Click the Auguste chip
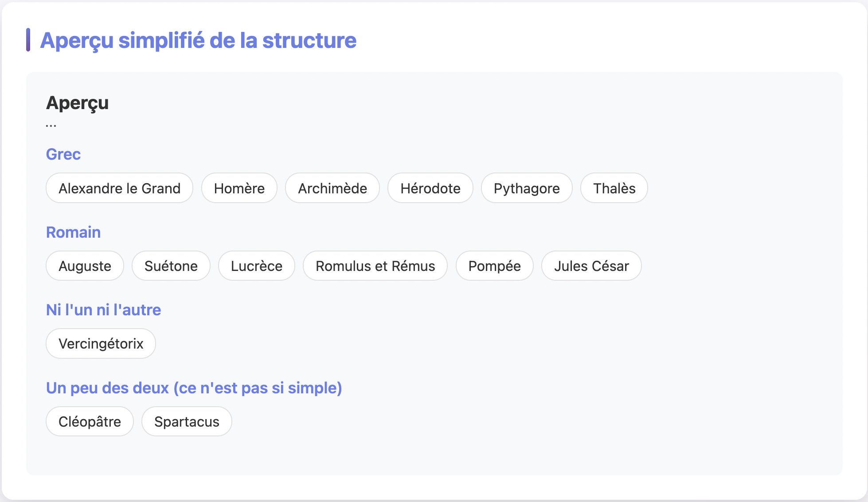 pyautogui.click(x=85, y=266)
